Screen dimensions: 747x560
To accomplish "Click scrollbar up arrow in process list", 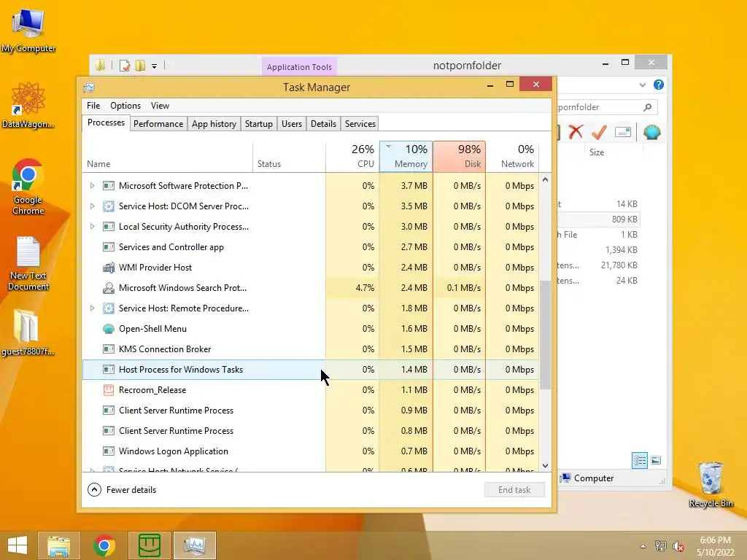I will coord(546,180).
